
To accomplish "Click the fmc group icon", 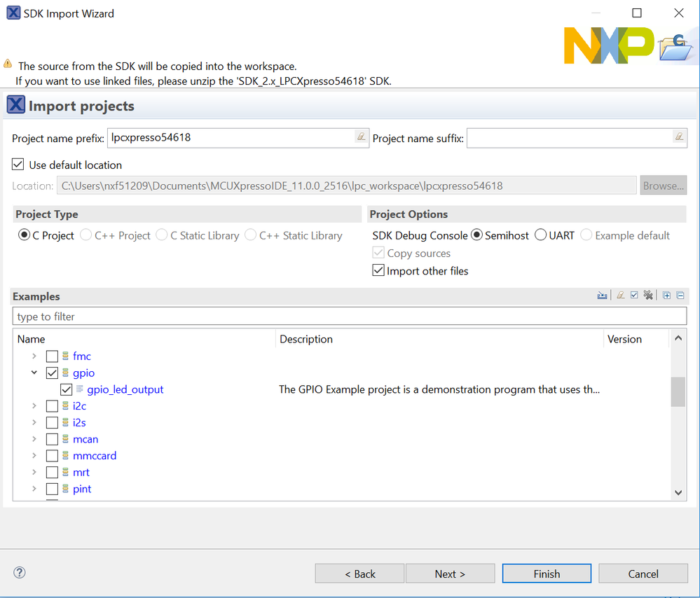I will 65,356.
